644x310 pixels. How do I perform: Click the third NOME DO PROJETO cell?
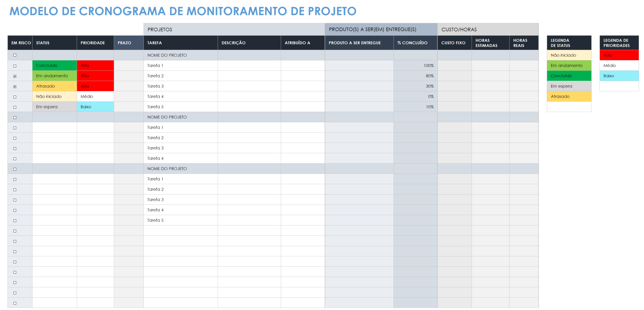coord(181,169)
